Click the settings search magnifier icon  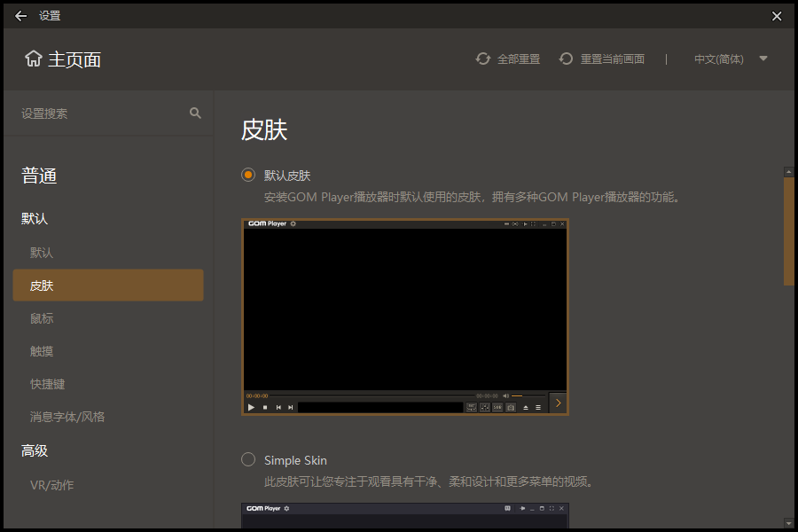coord(194,113)
